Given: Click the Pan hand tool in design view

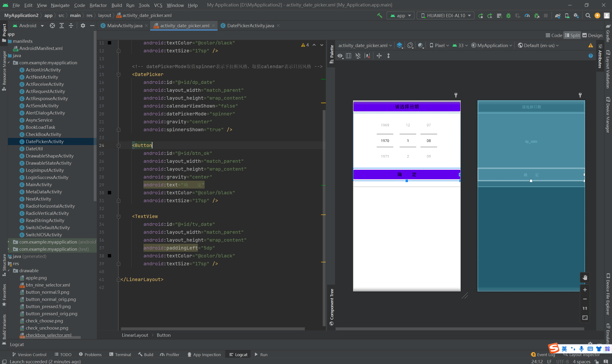Looking at the screenshot, I should [585, 277].
